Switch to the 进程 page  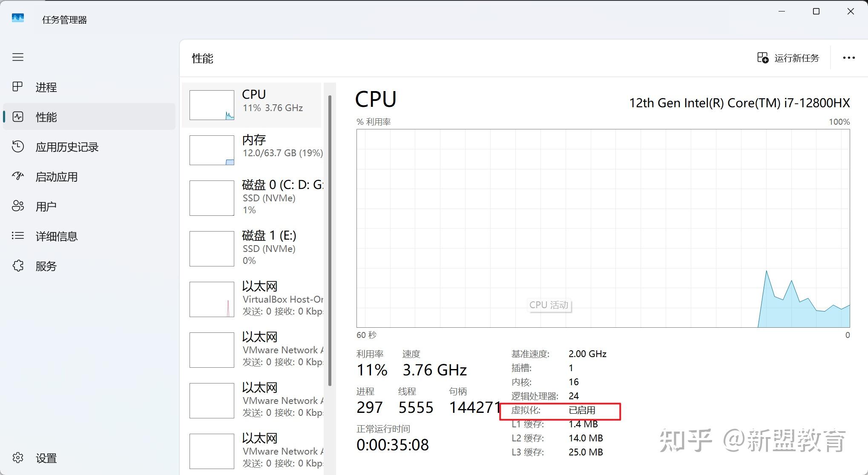pyautogui.click(x=46, y=87)
